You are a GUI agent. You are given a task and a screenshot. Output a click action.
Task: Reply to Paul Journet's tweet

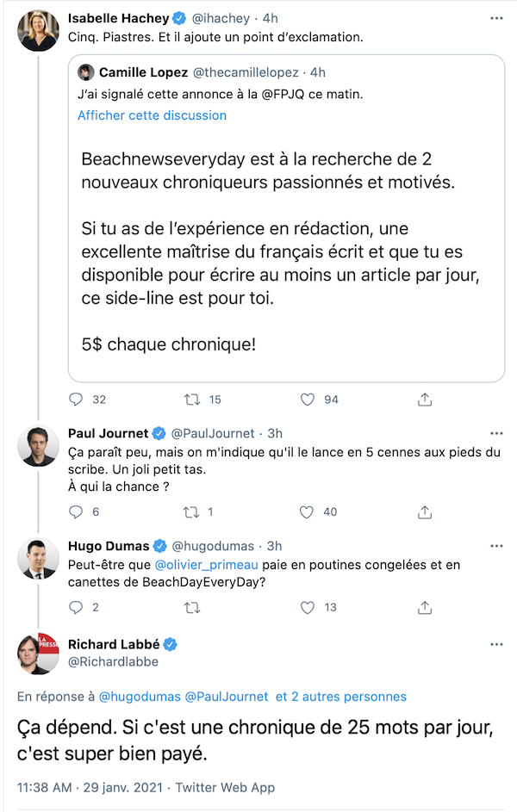(76, 511)
